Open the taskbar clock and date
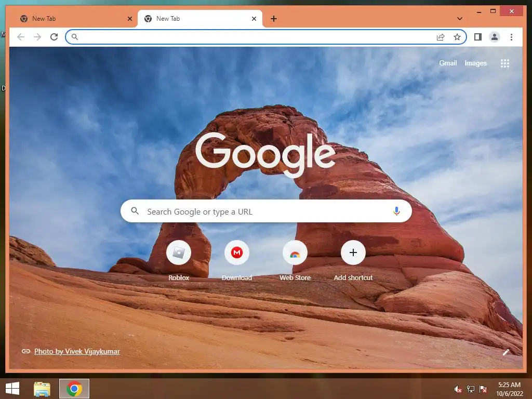This screenshot has width=532, height=399. (509, 389)
